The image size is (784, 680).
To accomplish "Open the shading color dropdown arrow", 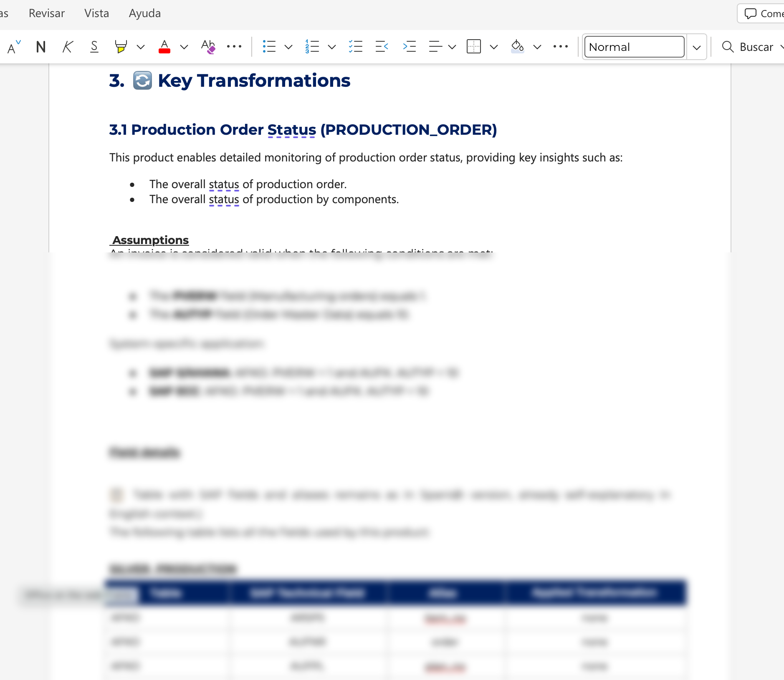I will coord(537,47).
